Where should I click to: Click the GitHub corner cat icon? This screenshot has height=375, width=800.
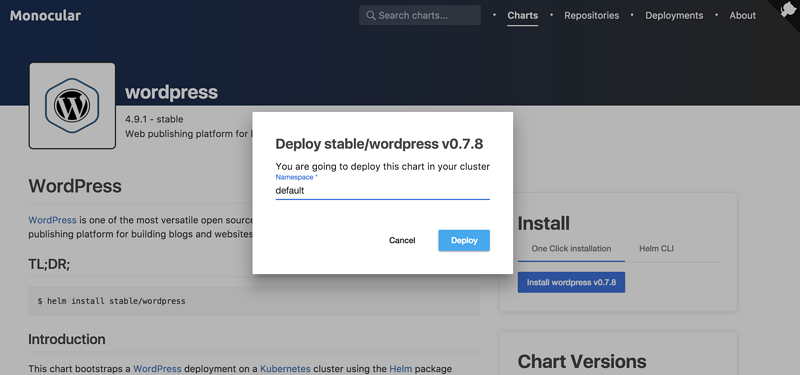pos(789,10)
